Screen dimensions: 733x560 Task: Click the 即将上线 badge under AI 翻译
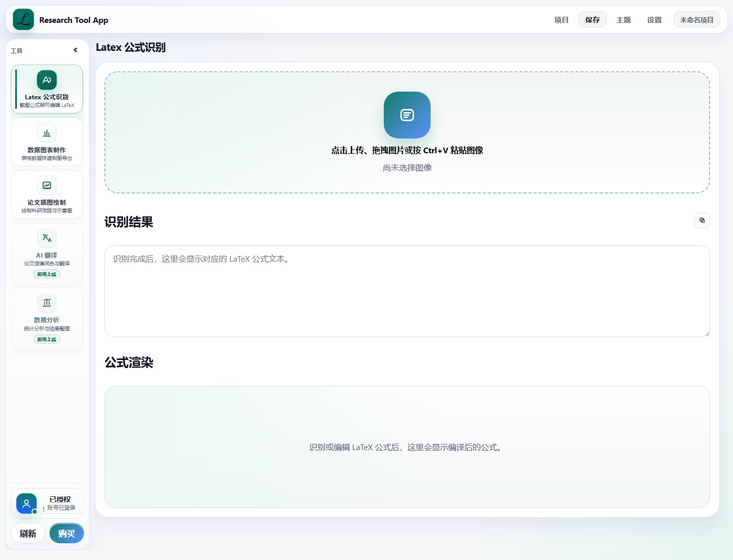pos(47,274)
